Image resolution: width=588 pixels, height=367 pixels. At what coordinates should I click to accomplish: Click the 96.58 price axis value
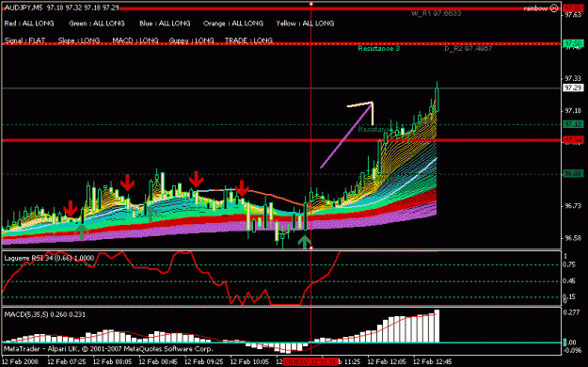573,238
